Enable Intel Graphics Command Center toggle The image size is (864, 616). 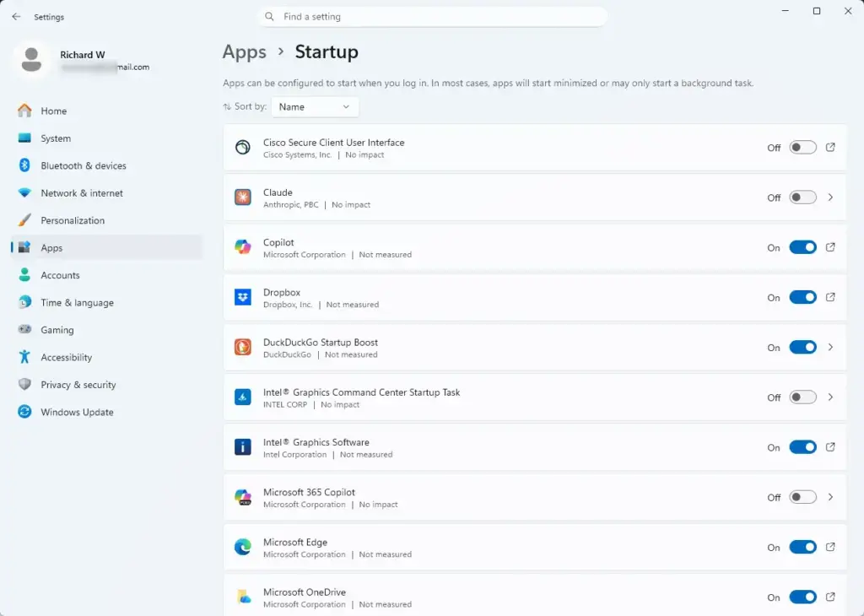pyautogui.click(x=802, y=397)
